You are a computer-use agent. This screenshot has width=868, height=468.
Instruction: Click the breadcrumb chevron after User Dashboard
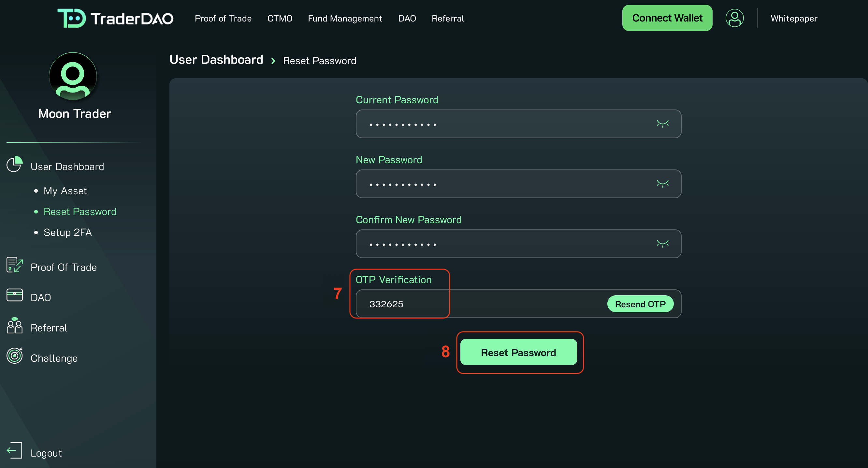273,61
